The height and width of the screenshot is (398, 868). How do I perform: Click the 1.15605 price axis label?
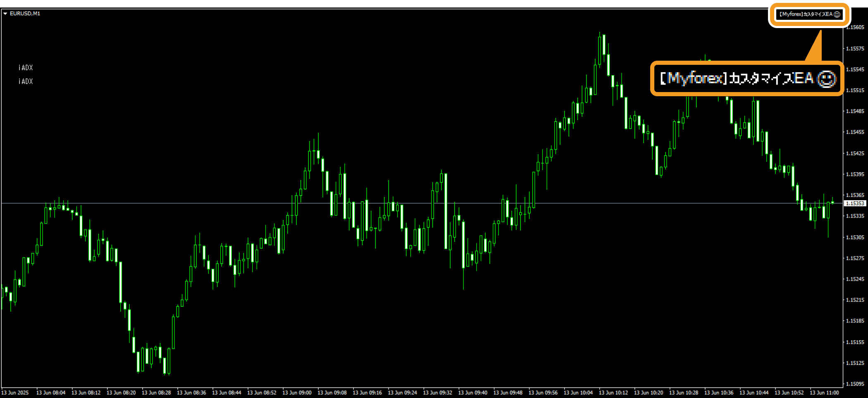(x=854, y=27)
